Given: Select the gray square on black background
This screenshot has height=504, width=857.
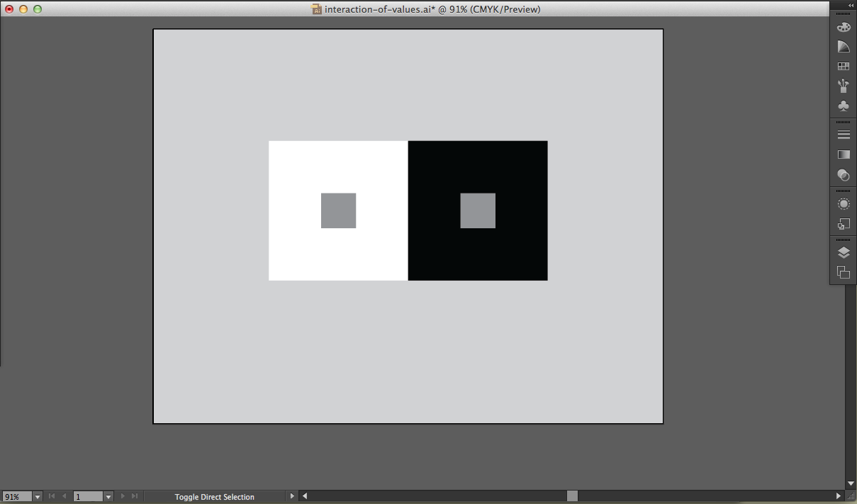Looking at the screenshot, I should coord(478,211).
